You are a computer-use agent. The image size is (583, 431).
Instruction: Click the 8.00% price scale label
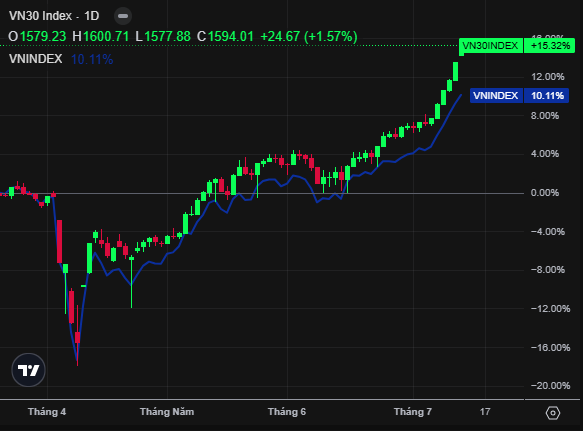[545, 116]
